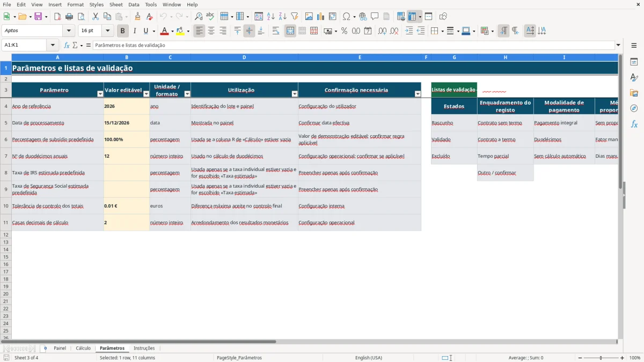This screenshot has height=362, width=644.
Task: Click the zoom slider in status bar
Action: [x=601, y=358]
